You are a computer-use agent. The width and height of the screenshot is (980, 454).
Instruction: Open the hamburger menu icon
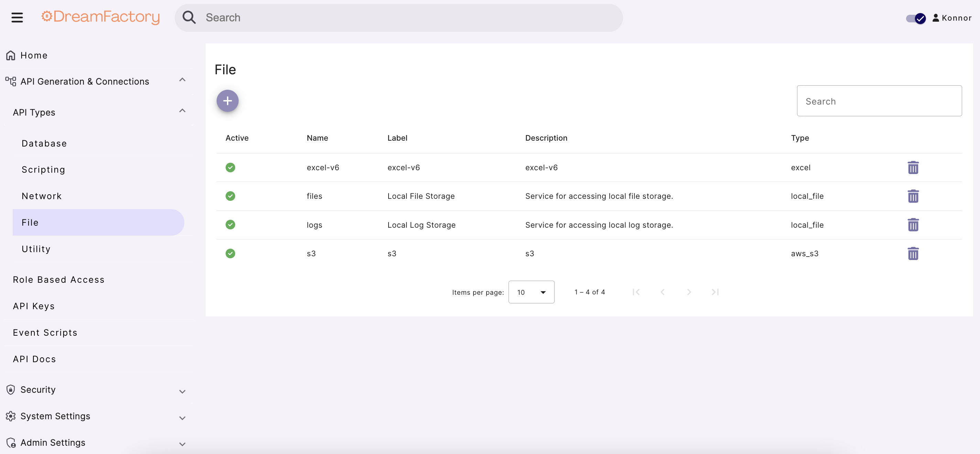[17, 17]
